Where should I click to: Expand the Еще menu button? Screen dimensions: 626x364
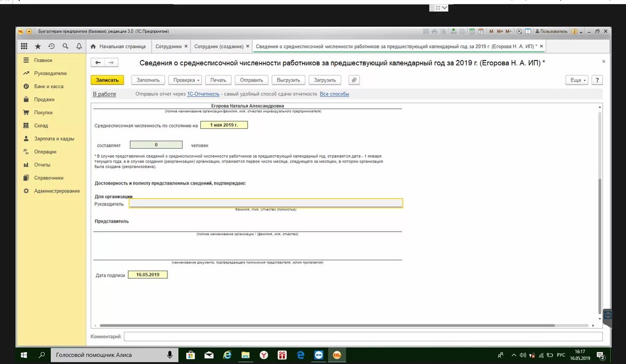577,80
